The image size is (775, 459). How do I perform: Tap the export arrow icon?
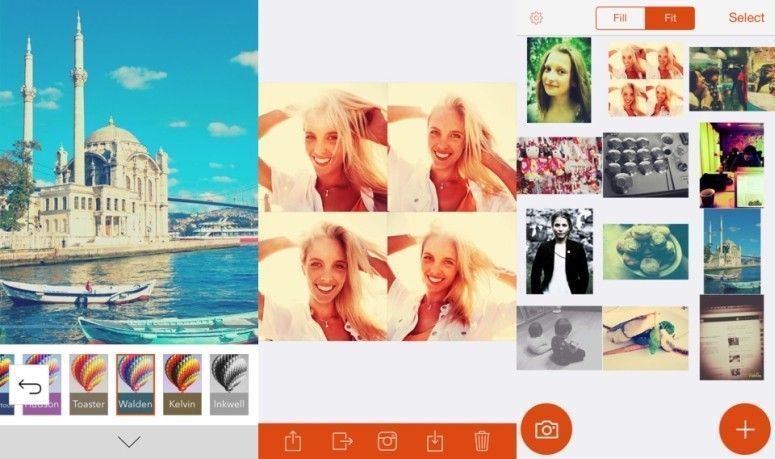342,441
